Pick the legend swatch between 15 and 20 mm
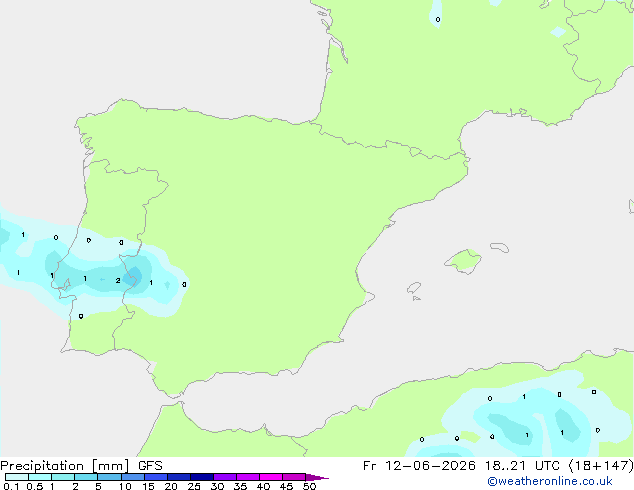 coord(155,477)
